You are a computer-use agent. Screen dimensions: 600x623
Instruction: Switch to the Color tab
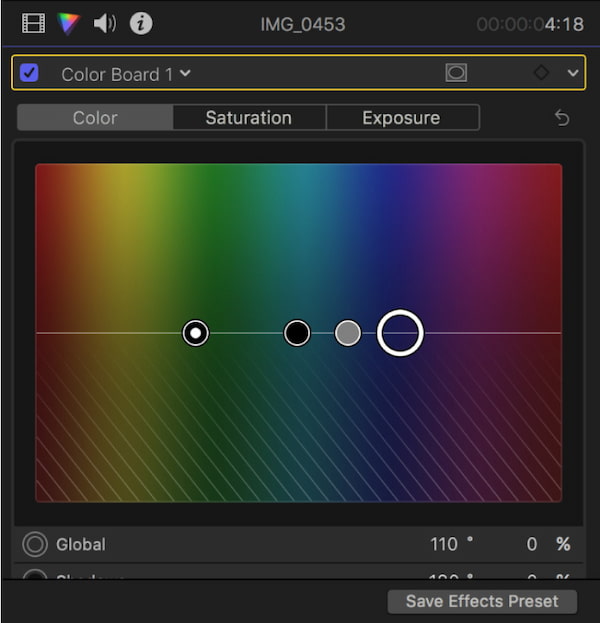[x=95, y=118]
